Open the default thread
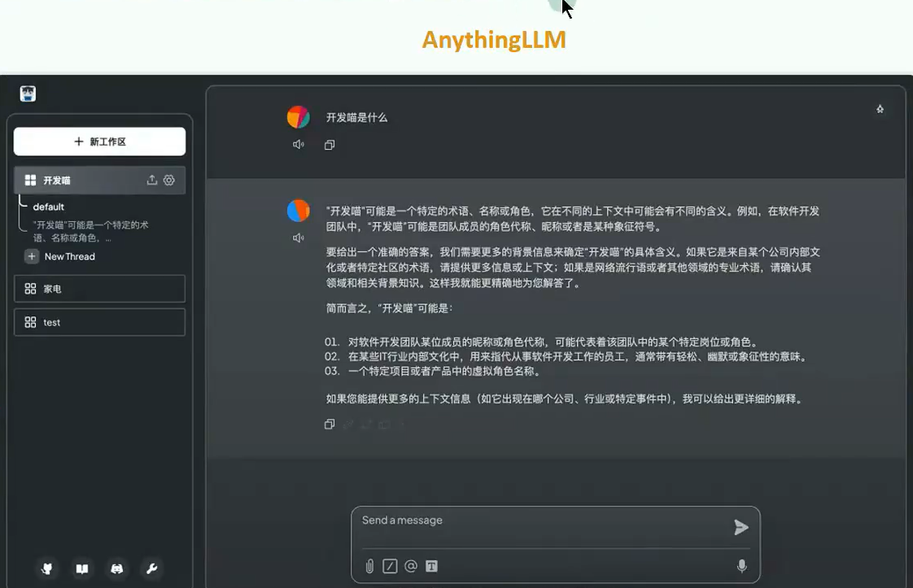Viewport: 913px width, 588px height. pyautogui.click(x=48, y=207)
